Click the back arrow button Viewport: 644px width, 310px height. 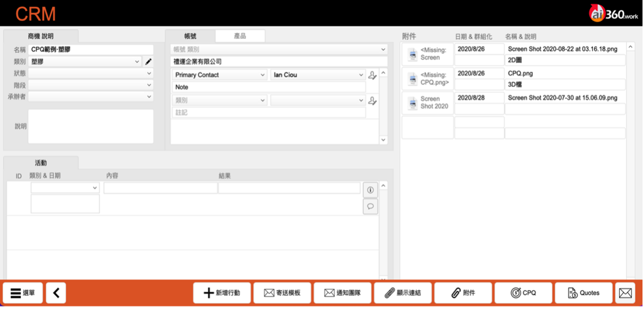56,293
